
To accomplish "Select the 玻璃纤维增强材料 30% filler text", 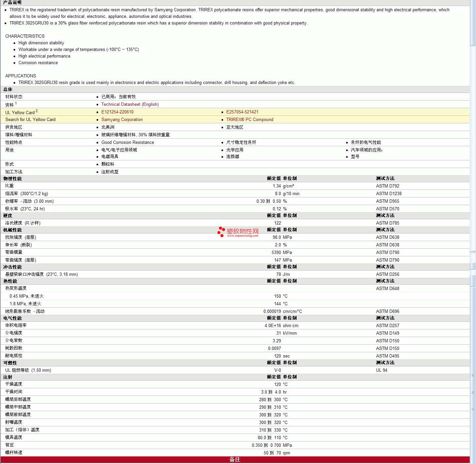I will 136,135.
